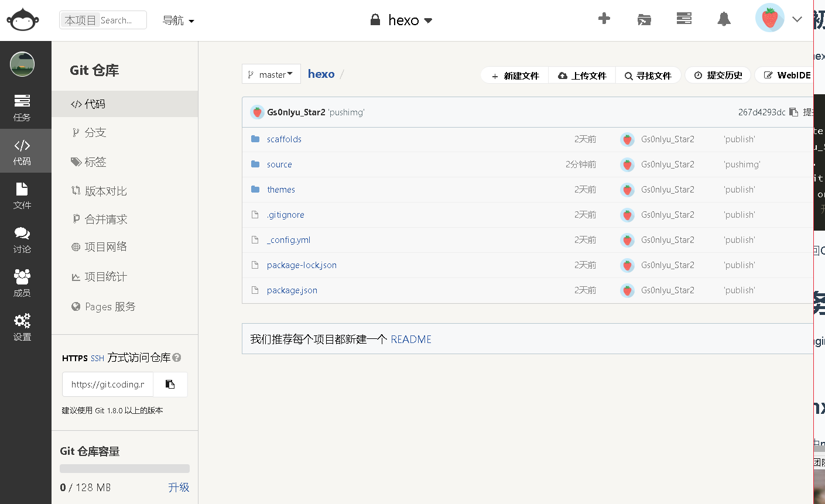Open the README link
Screen dimensions: 825x504
pyautogui.click(x=411, y=340)
